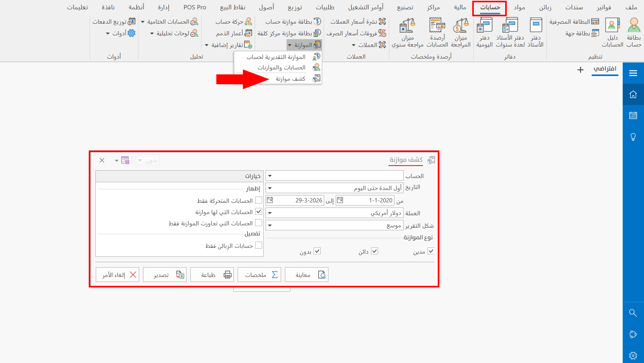Viewport: 644px width, 363px height.
Task: Open the دفتر اليومية icon
Action: pyautogui.click(x=485, y=33)
